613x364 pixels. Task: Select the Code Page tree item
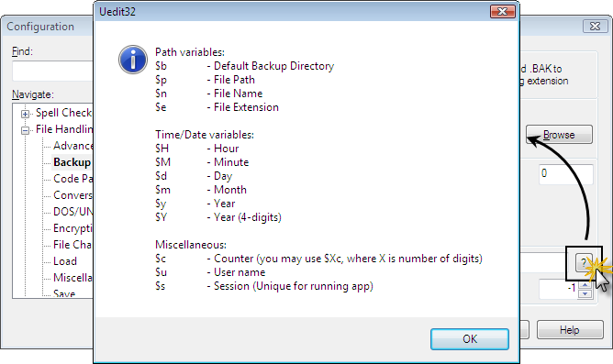(72, 179)
